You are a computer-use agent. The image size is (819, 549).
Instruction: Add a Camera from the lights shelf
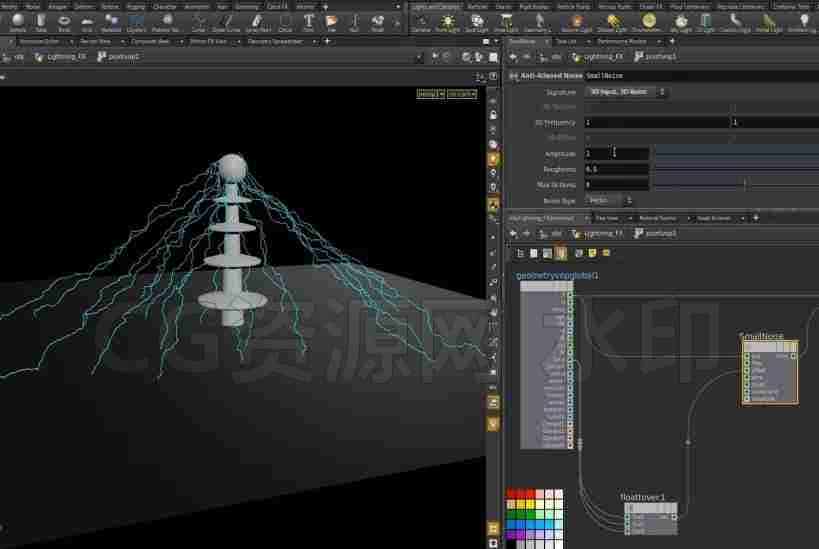(x=420, y=22)
